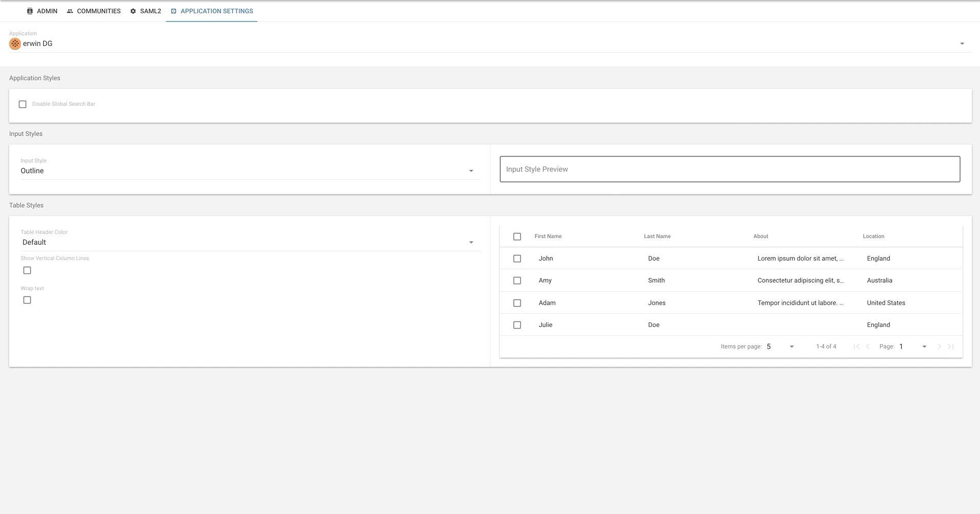
Task: Enable Disable Global Search Bar checkbox
Action: (x=22, y=104)
